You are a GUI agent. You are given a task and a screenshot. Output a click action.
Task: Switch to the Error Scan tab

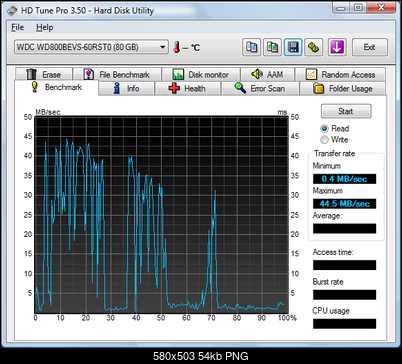(x=260, y=88)
